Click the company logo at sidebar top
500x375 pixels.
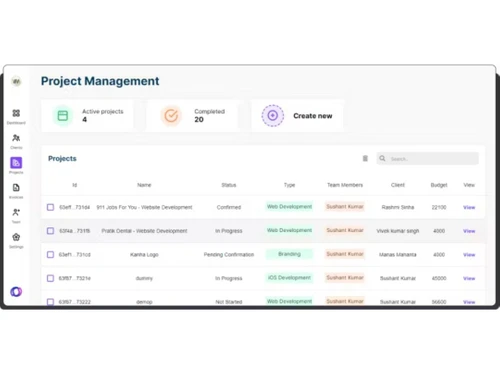[x=16, y=81]
